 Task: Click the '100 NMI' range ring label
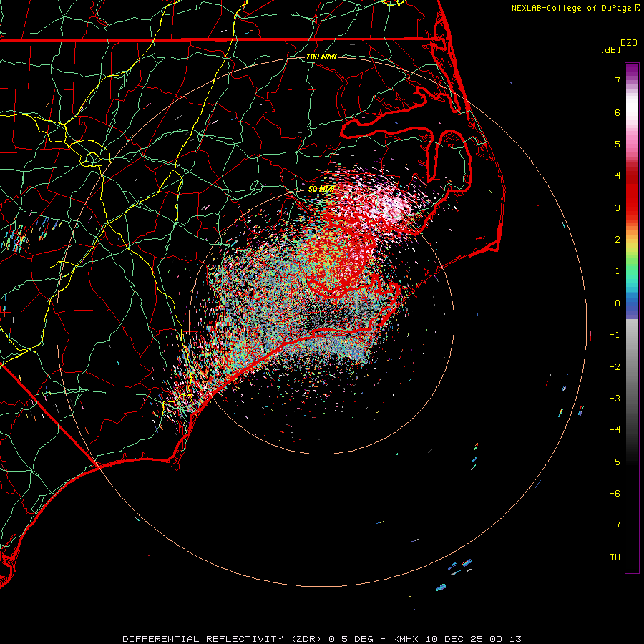(x=321, y=57)
